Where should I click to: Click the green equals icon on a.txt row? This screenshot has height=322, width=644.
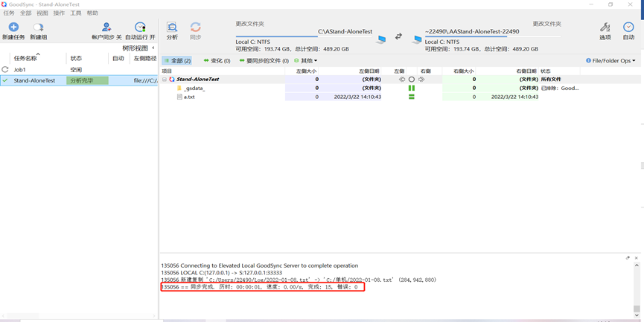[412, 97]
